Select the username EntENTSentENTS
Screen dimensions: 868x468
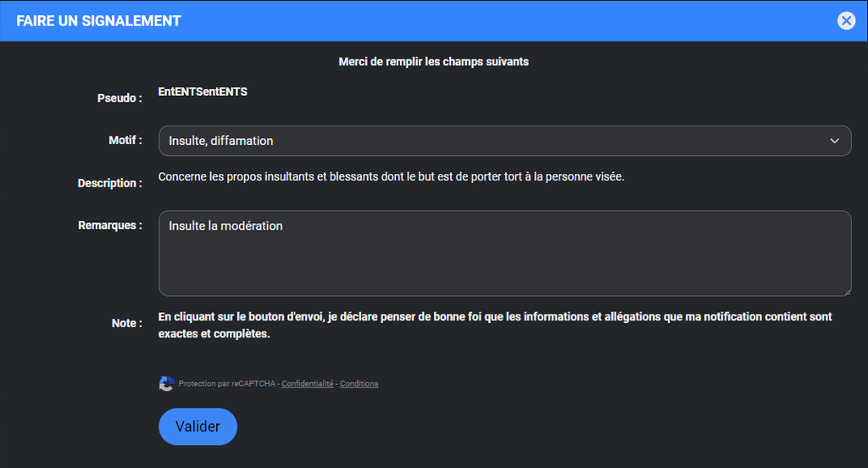tap(203, 92)
